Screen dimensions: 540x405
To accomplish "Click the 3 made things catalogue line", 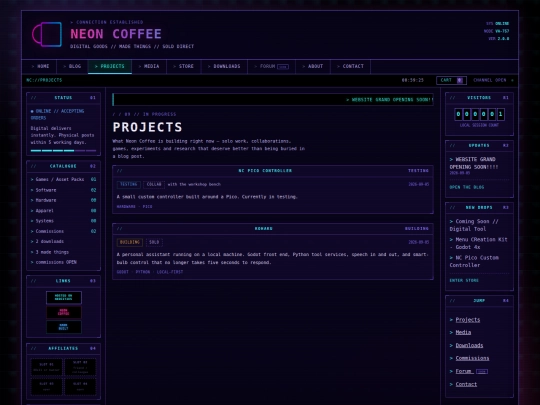I will (50, 252).
